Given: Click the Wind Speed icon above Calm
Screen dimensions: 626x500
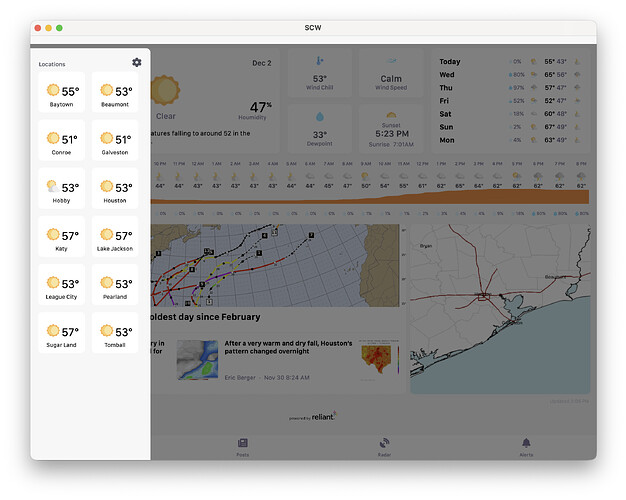Looking at the screenshot, I should pyautogui.click(x=390, y=60).
